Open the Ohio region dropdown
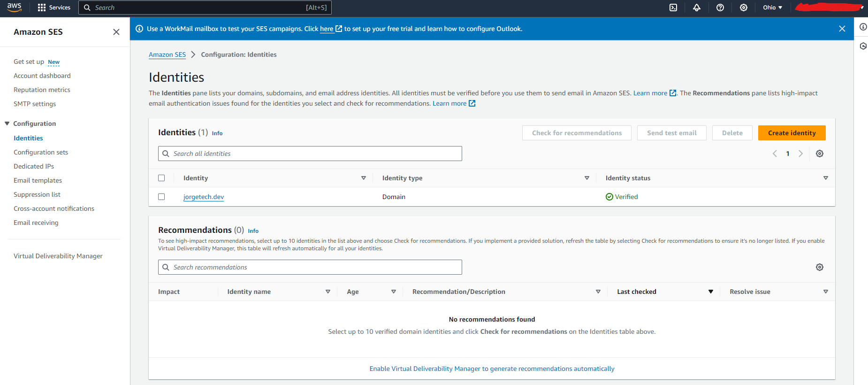Viewport: 868px width, 385px height. [772, 8]
